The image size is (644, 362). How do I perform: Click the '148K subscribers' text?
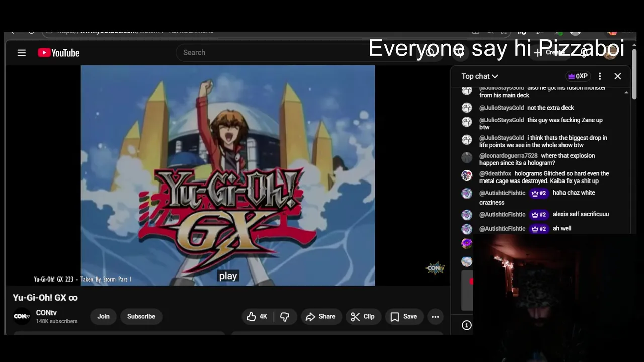pos(57,321)
